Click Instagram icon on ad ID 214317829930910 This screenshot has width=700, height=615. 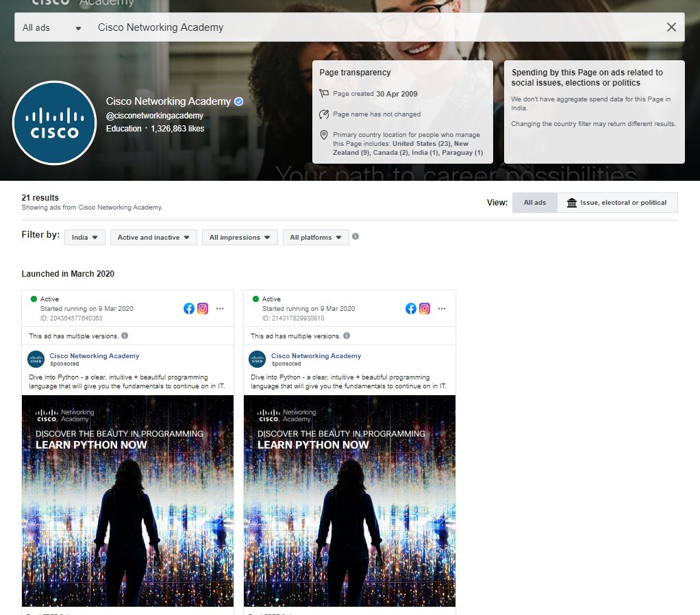(425, 308)
